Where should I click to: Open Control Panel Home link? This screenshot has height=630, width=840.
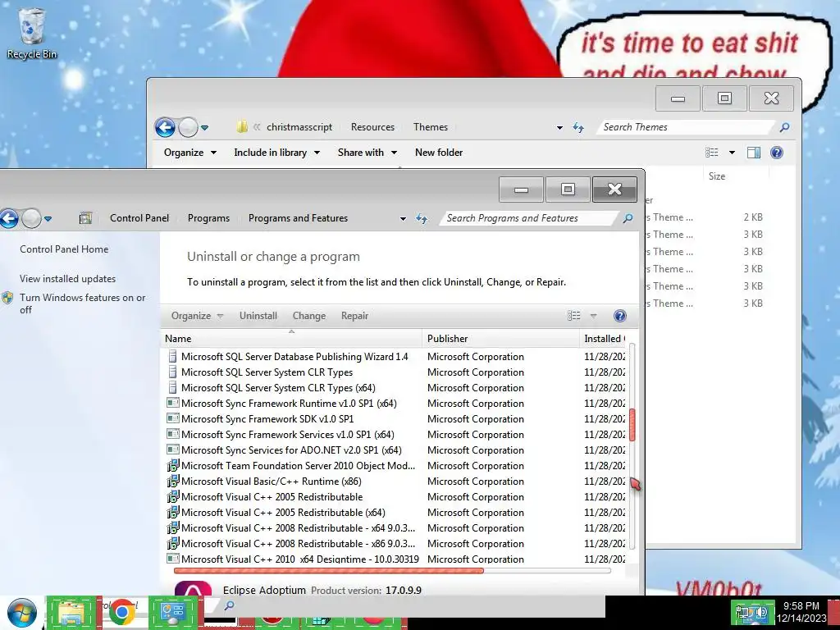pos(64,249)
